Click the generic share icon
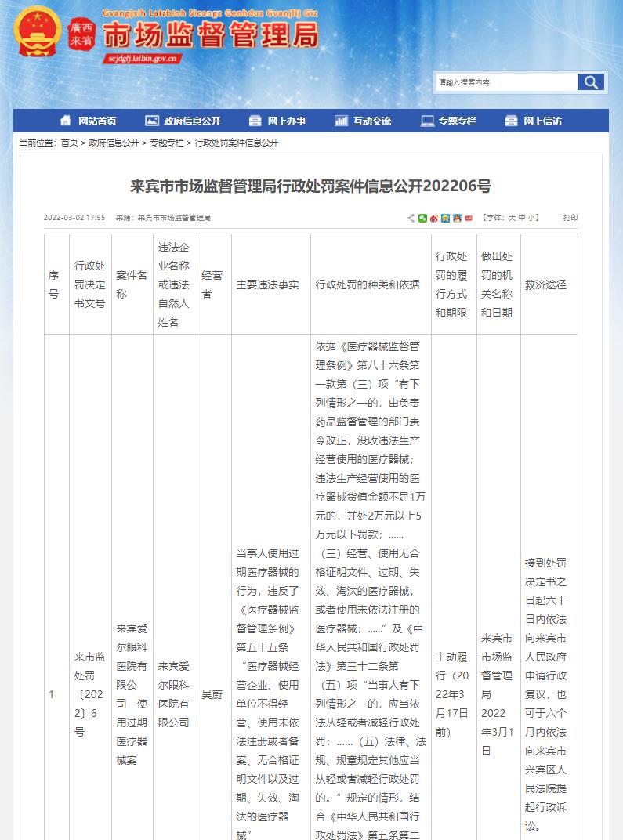 click(411, 218)
